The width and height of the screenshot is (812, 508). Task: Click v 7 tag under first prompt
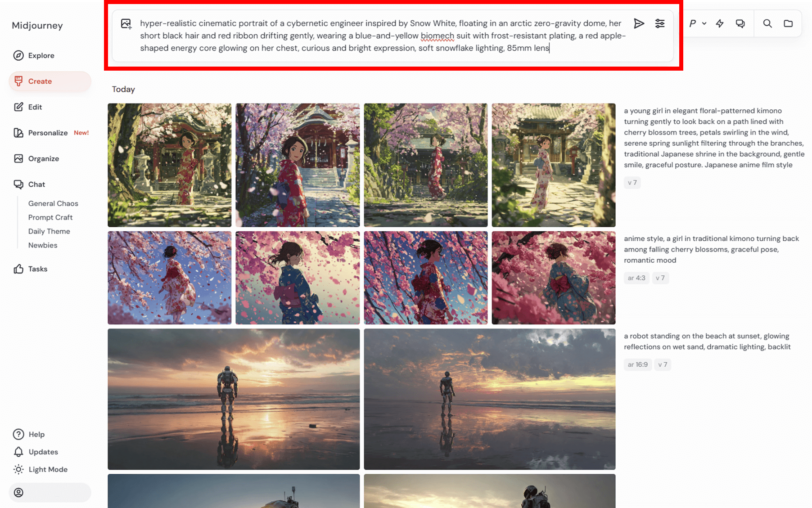click(632, 182)
